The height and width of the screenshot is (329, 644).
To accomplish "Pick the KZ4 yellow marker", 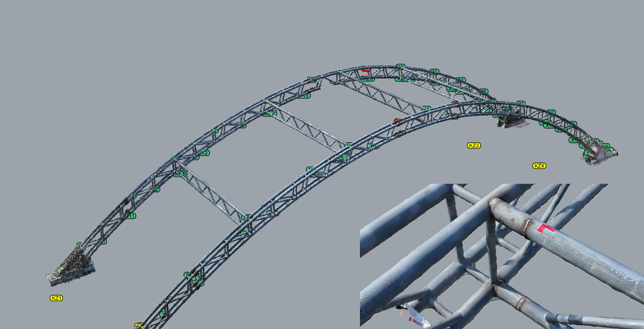I will coord(539,166).
